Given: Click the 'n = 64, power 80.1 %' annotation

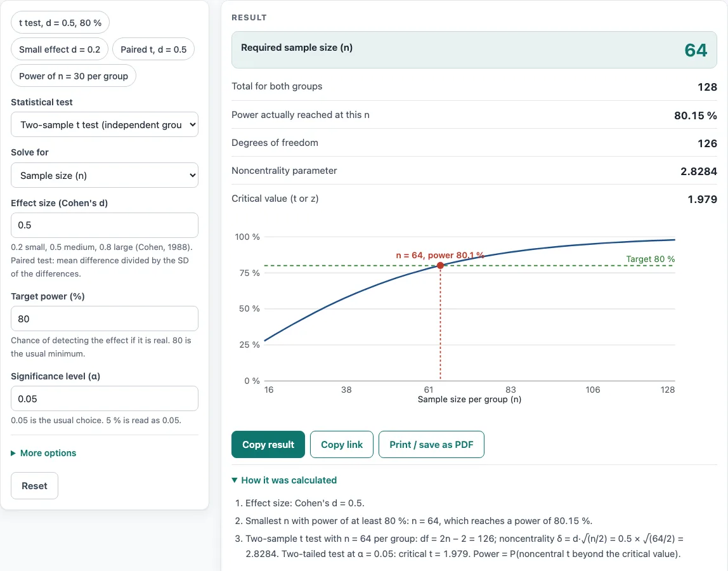Looking at the screenshot, I should (440, 255).
